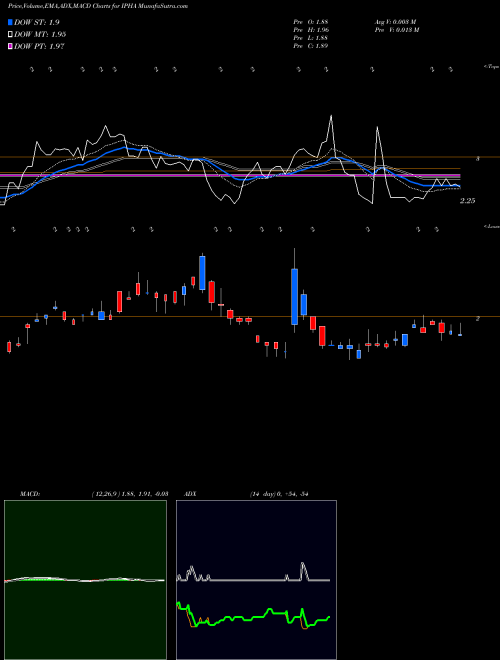The width and height of the screenshot is (500, 660).
Task: Click the '3' price axis label
Action: click(477, 159)
